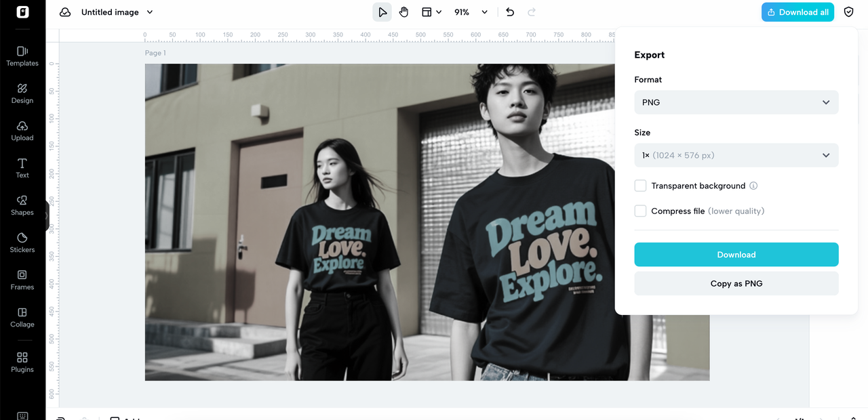868x420 pixels.
Task: Open the shield privacy icon
Action: 848,12
